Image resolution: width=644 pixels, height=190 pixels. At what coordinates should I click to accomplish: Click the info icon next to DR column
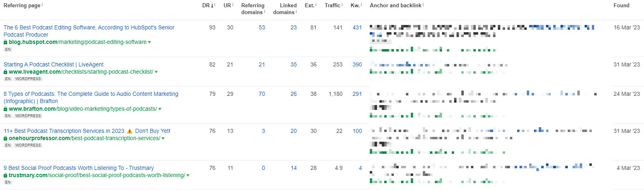(215, 4)
